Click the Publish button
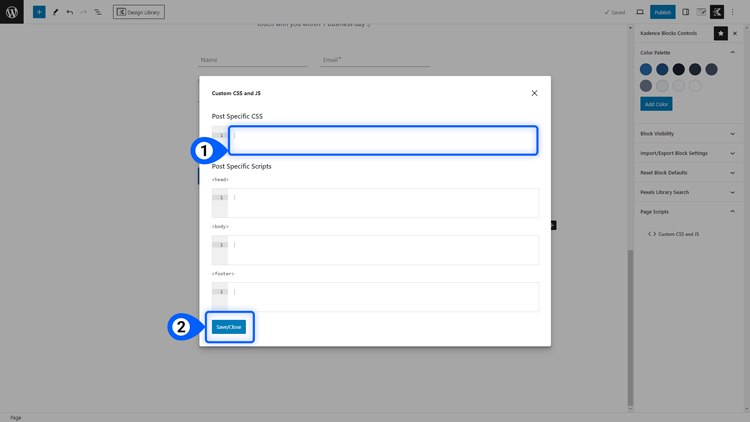Viewport: 750px width, 422px height. click(x=662, y=12)
